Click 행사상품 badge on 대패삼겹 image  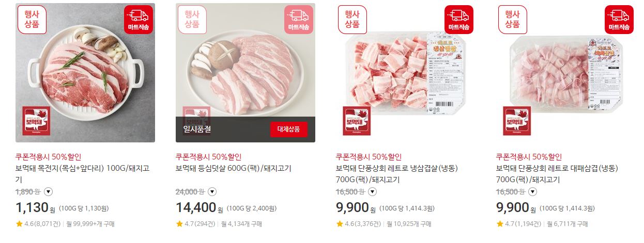pos(512,20)
